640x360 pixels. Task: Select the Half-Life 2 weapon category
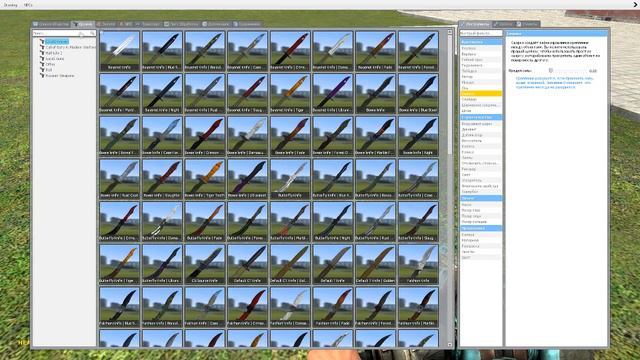(53, 53)
